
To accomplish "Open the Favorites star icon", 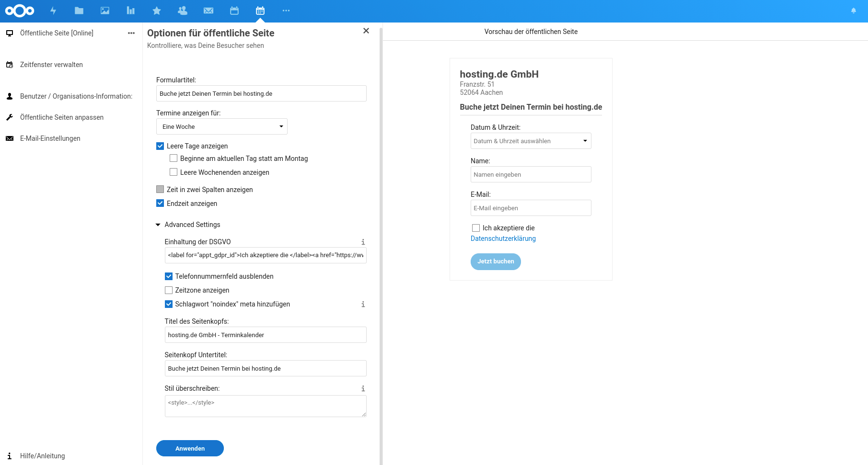I will [157, 11].
